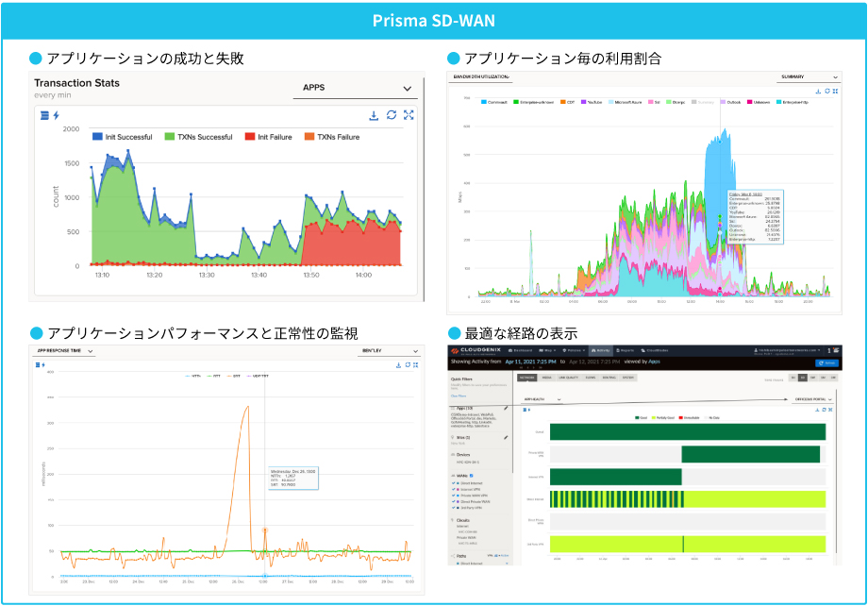Download the app health chart
This screenshot has height=606, width=868.
pyautogui.click(x=817, y=410)
